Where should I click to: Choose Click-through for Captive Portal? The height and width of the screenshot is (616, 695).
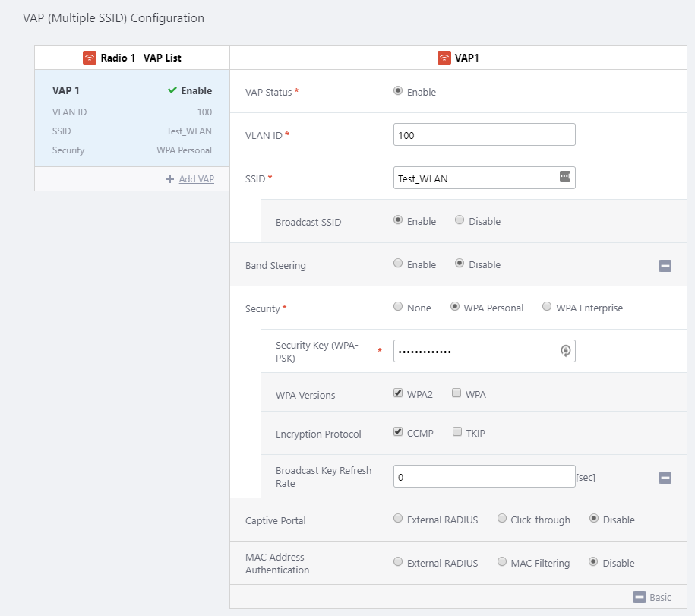[502, 519]
